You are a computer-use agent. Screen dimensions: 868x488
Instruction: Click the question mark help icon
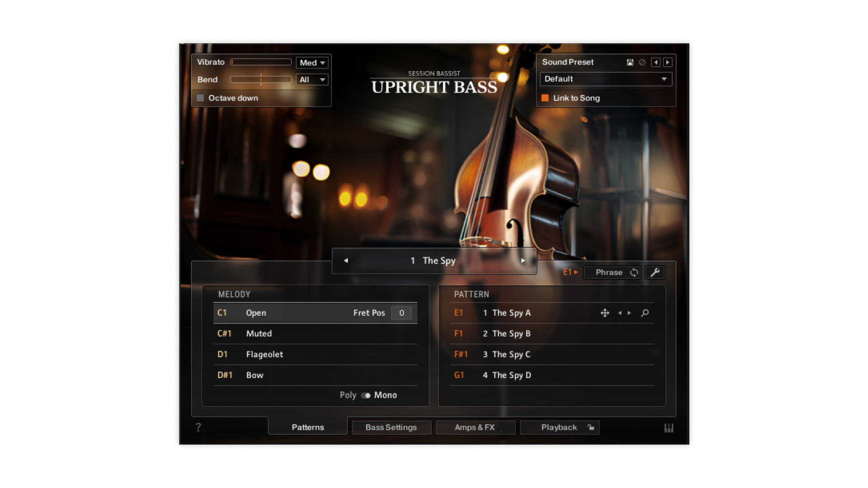[x=198, y=427]
